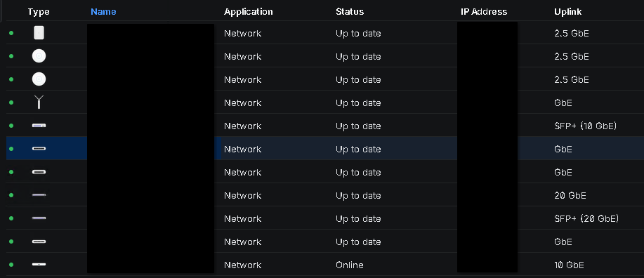The width and height of the screenshot is (644, 278).
Task: Click the "SFP+ (20 GbE)" uplink cell
Action: coord(586,218)
